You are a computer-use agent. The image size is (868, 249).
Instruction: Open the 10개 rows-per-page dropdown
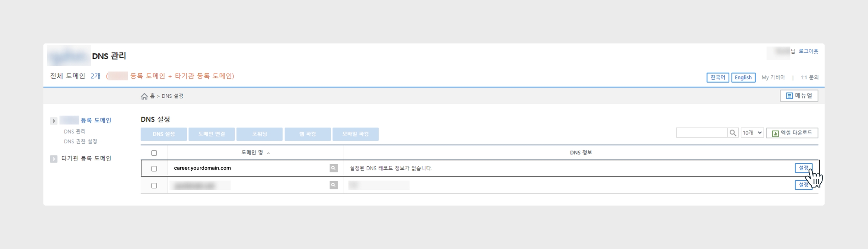(752, 133)
